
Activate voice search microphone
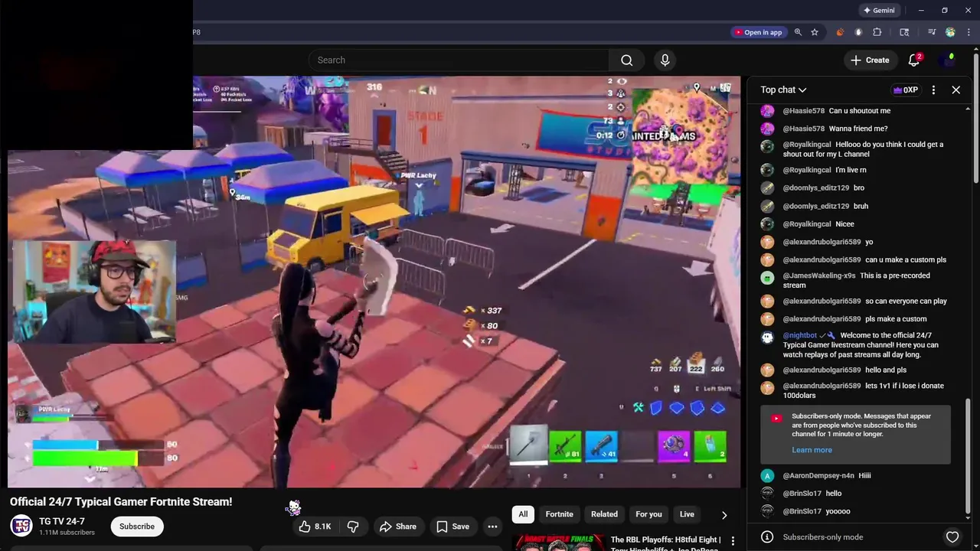[x=665, y=60]
